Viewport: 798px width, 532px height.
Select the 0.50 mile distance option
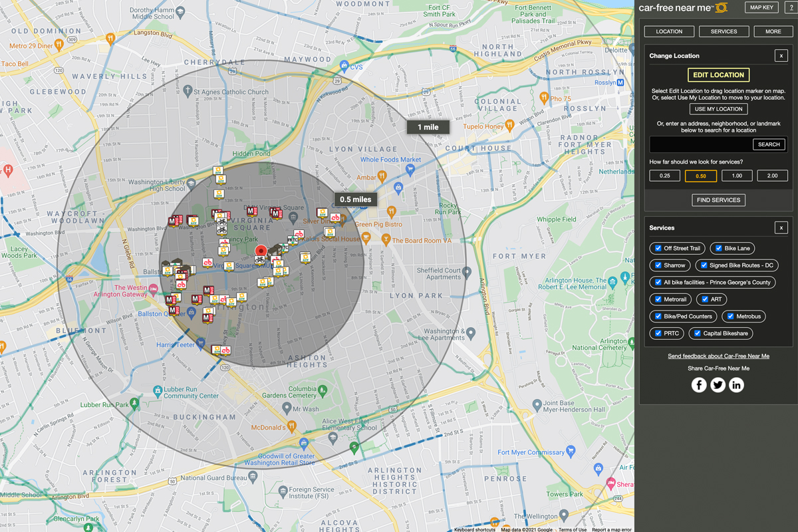point(701,176)
